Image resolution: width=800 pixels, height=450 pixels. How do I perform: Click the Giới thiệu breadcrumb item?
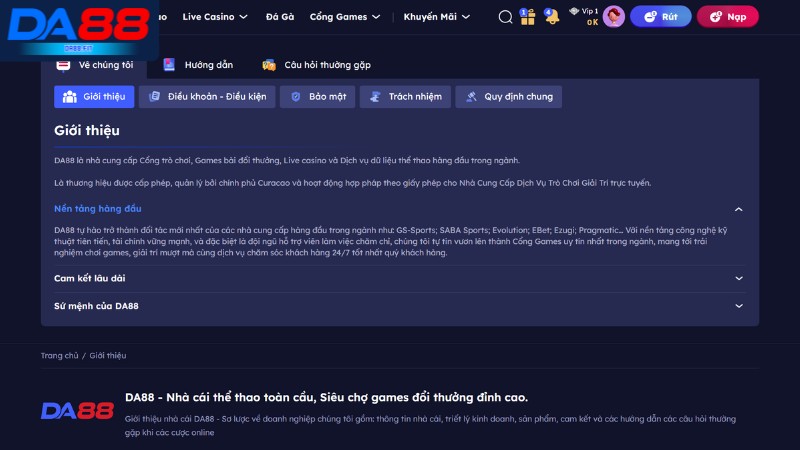tap(108, 356)
